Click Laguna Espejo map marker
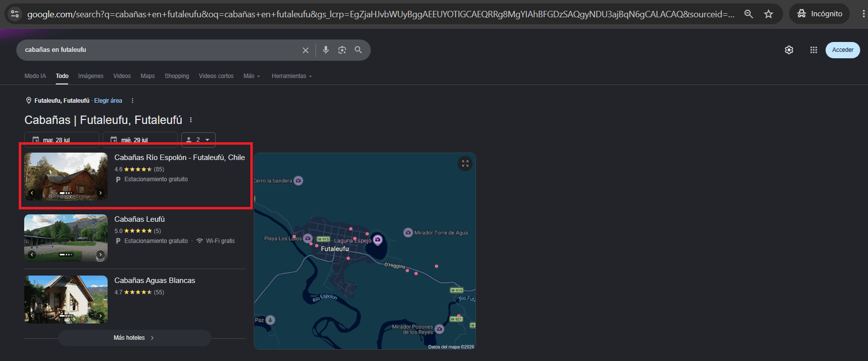Viewport: 868px width, 361px height. click(x=378, y=240)
